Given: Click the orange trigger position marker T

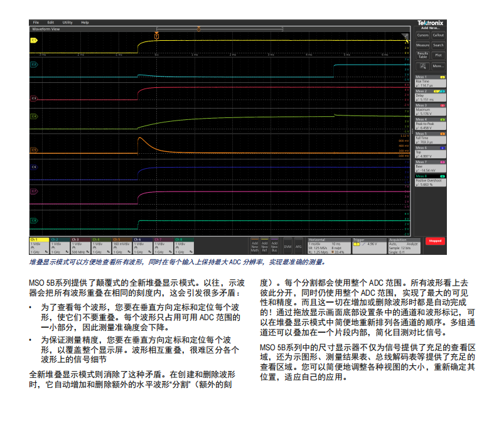Looking at the screenshot, I should [x=156, y=36].
